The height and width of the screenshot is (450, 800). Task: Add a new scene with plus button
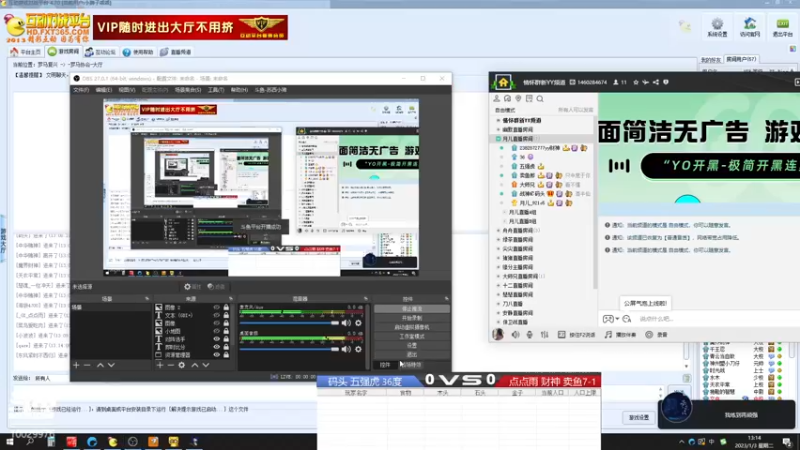pyautogui.click(x=76, y=365)
